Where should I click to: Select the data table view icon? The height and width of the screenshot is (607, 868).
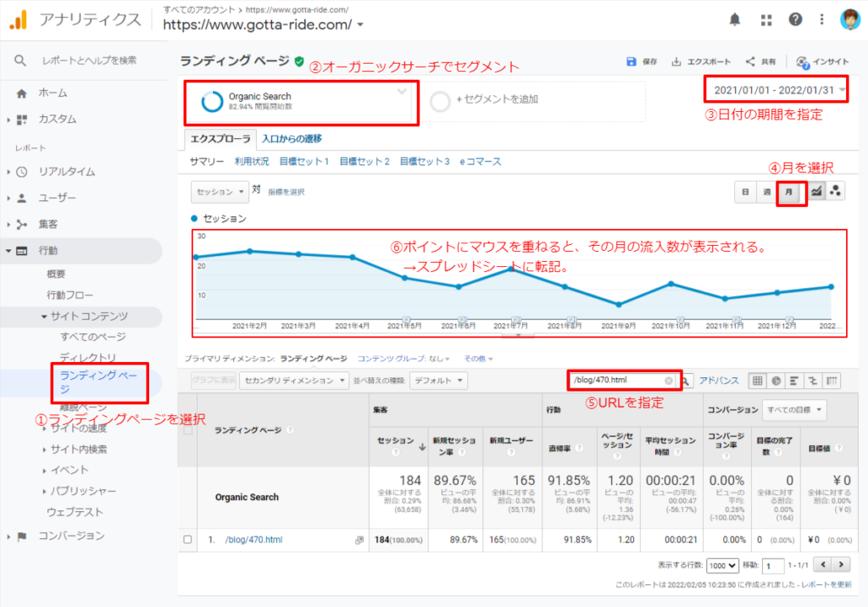(757, 381)
